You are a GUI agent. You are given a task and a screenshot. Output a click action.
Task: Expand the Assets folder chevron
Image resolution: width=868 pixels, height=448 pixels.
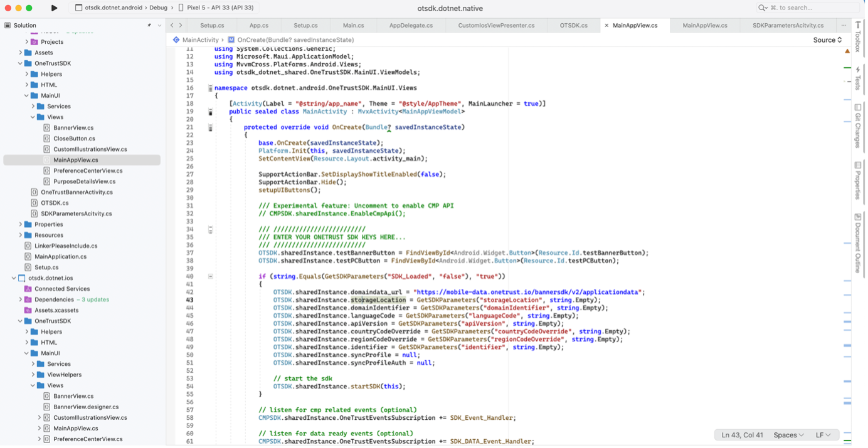[21, 53]
